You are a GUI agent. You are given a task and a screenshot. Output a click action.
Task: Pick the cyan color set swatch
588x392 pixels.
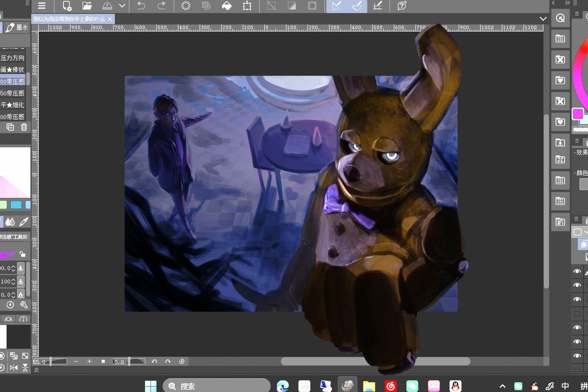point(16,205)
